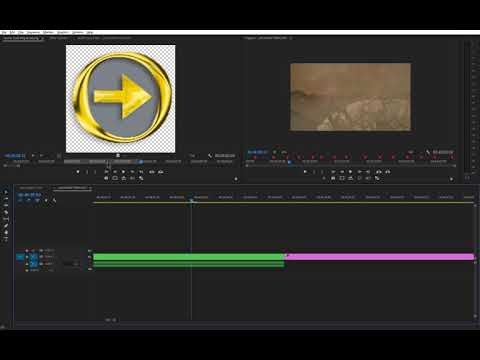Open the Program panel menu beside its tab
Screen dimensions: 480x360
[291, 38]
